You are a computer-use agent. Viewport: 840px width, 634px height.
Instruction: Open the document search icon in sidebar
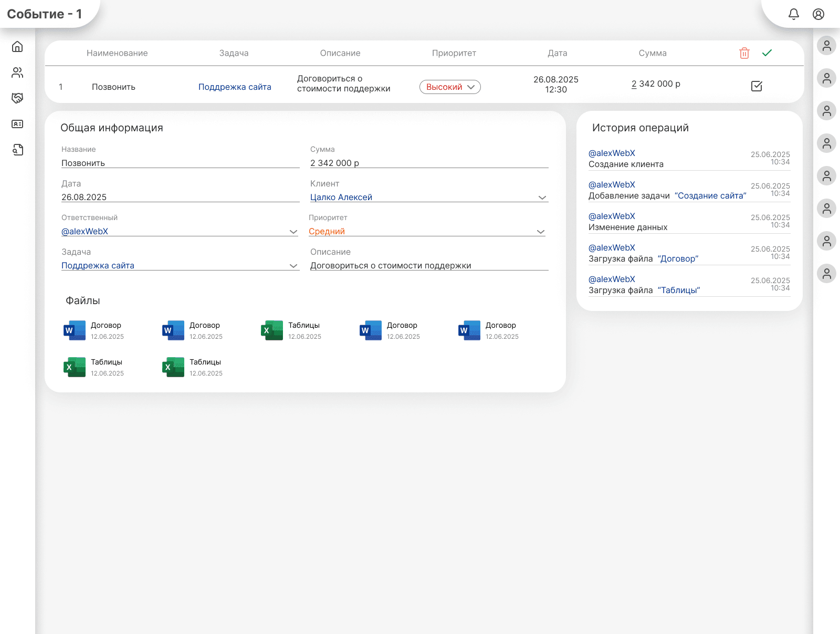click(x=17, y=150)
